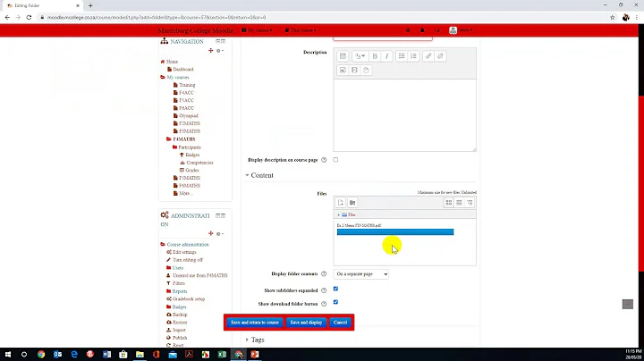The width and height of the screenshot is (644, 361).
Task: Click Turn editing off link
Action: point(188,260)
